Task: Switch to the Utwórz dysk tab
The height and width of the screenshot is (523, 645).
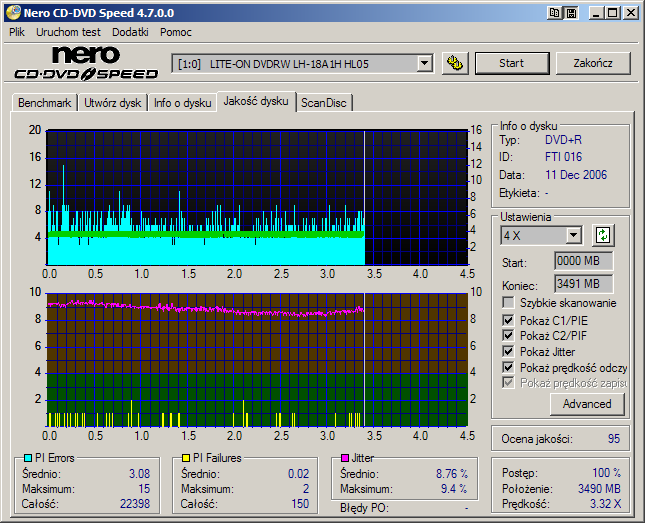Action: pyautogui.click(x=112, y=103)
